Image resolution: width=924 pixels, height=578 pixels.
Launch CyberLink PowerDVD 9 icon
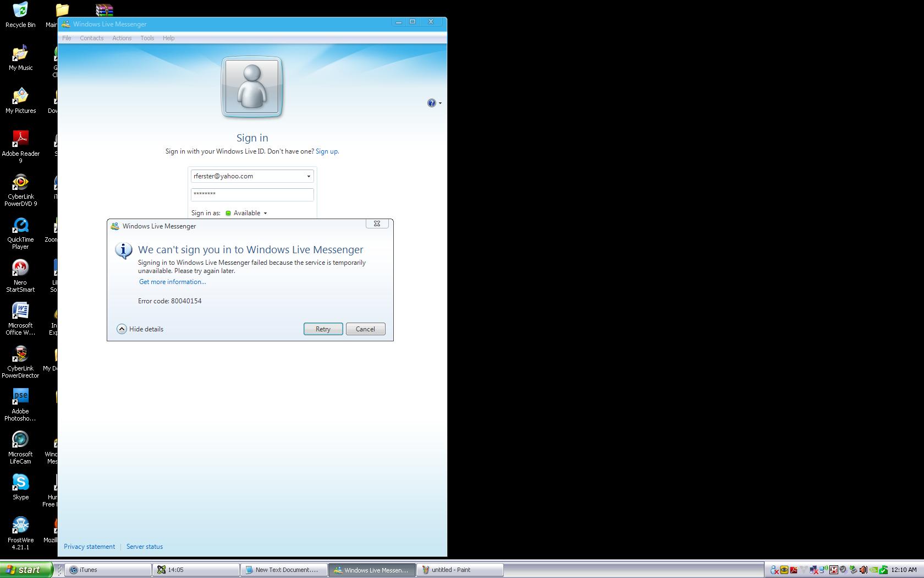click(20, 182)
